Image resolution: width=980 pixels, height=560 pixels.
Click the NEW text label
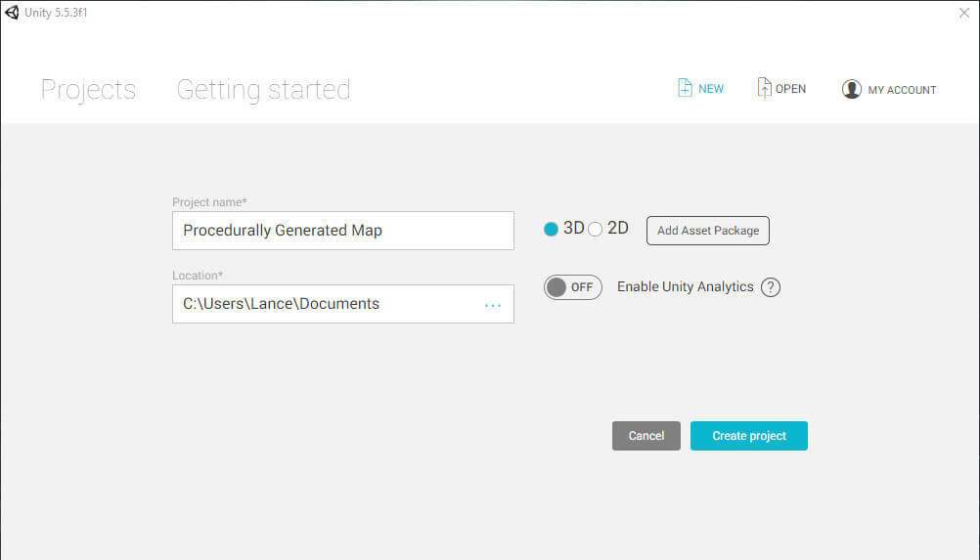coord(711,89)
